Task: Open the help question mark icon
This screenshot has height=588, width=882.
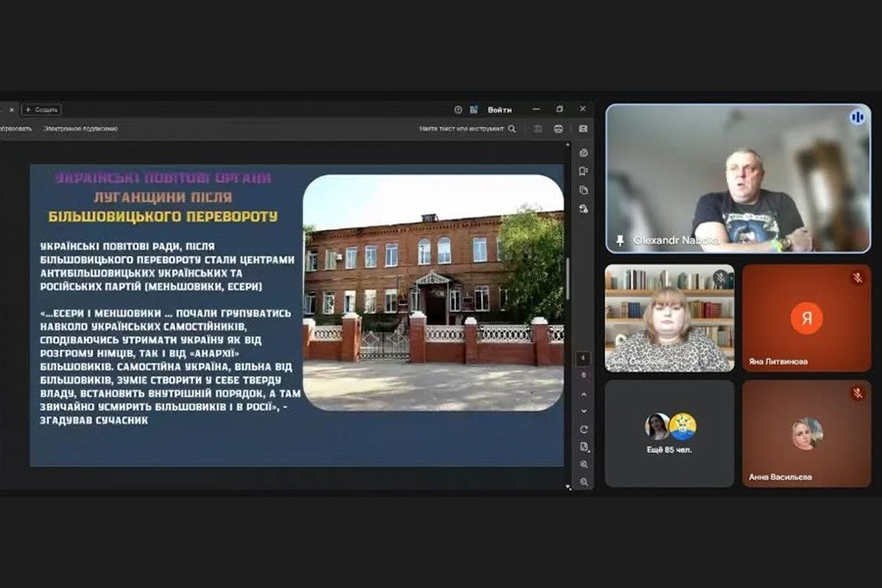Action: (x=458, y=110)
